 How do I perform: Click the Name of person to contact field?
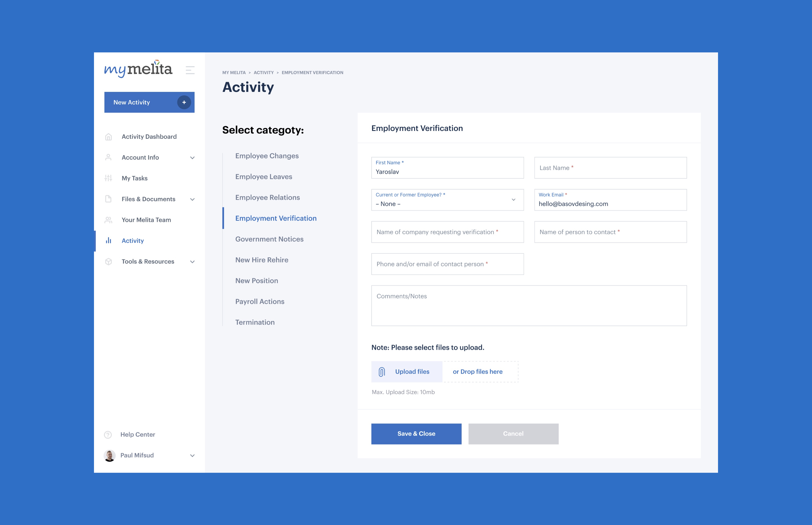point(610,232)
